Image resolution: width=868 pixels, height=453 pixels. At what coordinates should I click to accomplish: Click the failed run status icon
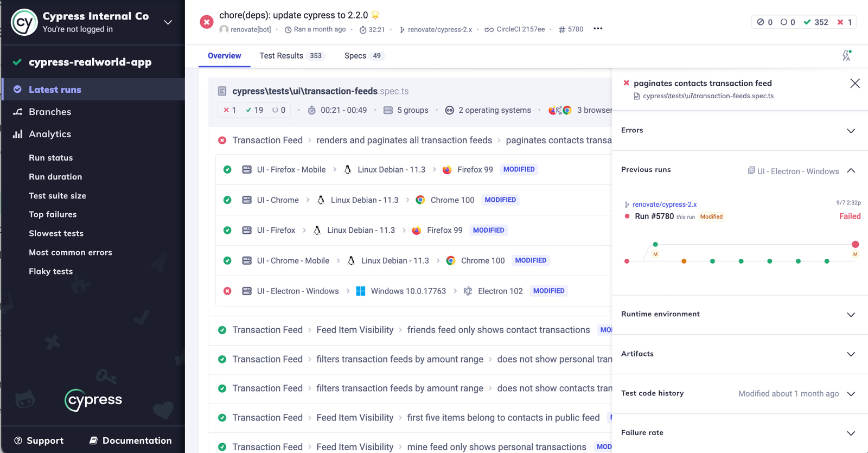click(x=206, y=22)
